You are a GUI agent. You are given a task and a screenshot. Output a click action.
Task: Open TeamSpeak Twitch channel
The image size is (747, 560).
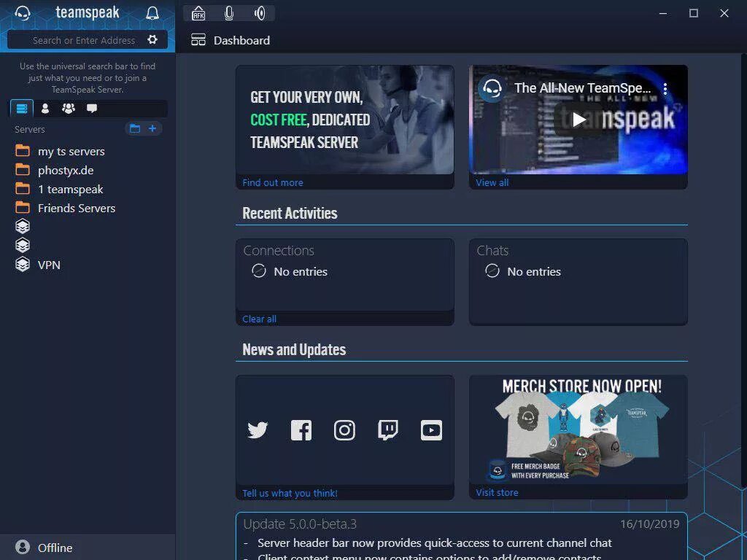tap(388, 430)
